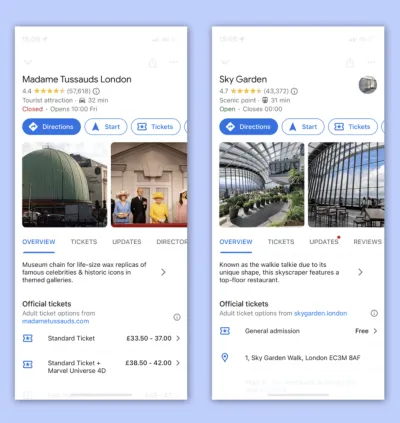
Task: Open Sky Garden round profile photo thumbnail
Action: 368,85
